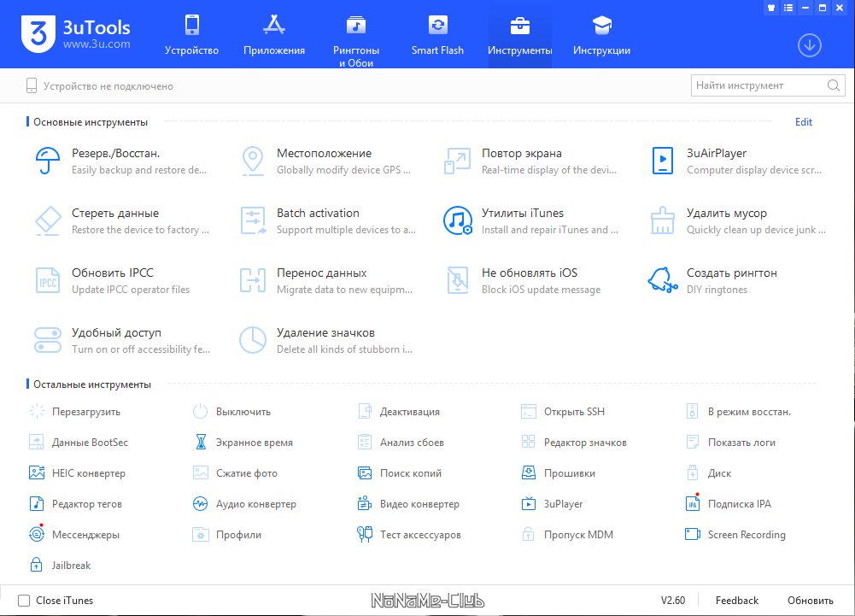Select the Стереть данные eraser icon
The image size is (855, 616).
48,221
